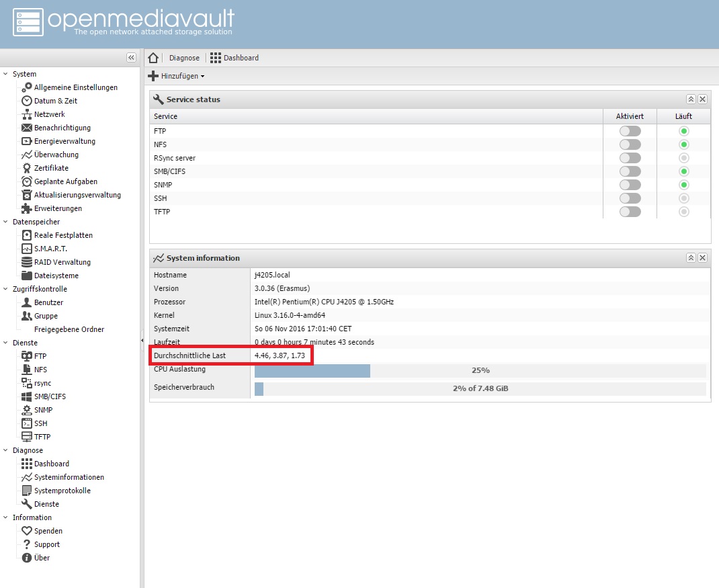Click the Aktiviert column header
The height and width of the screenshot is (588, 719).
pos(630,116)
